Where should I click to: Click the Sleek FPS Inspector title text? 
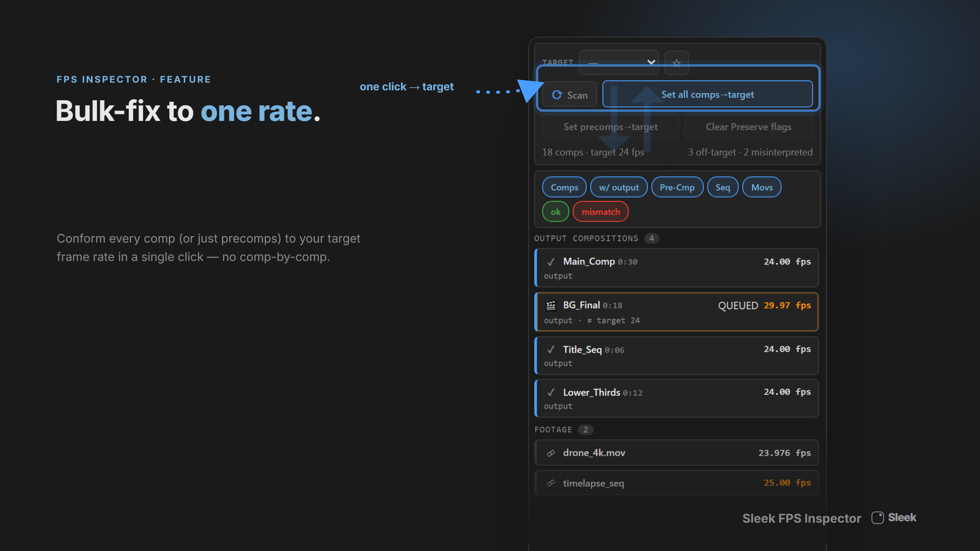[802, 518]
